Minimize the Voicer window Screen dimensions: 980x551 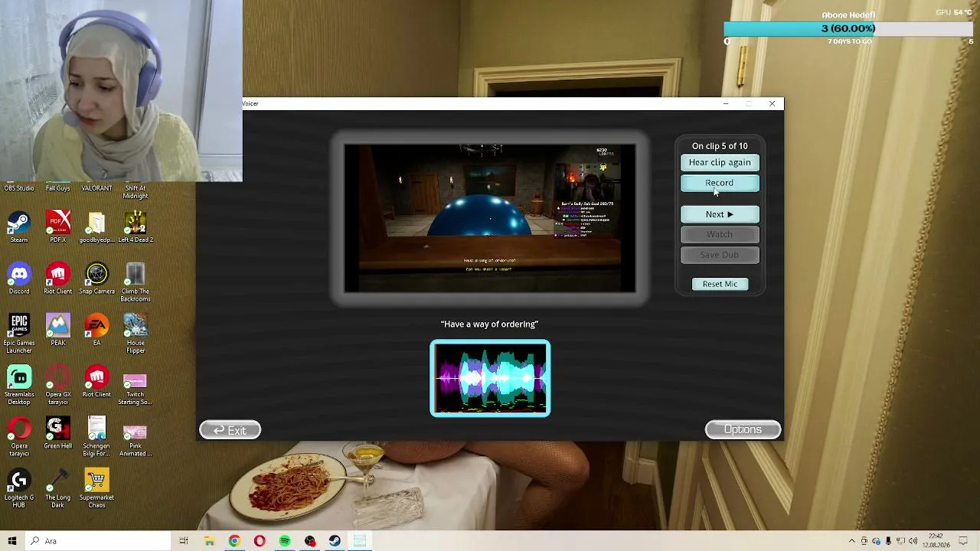[726, 103]
